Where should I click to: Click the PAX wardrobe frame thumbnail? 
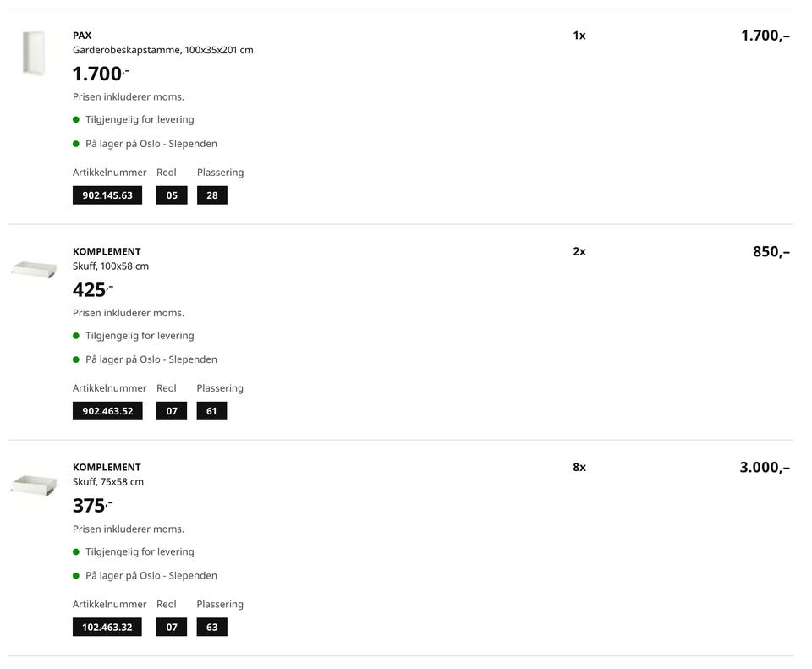point(34,54)
